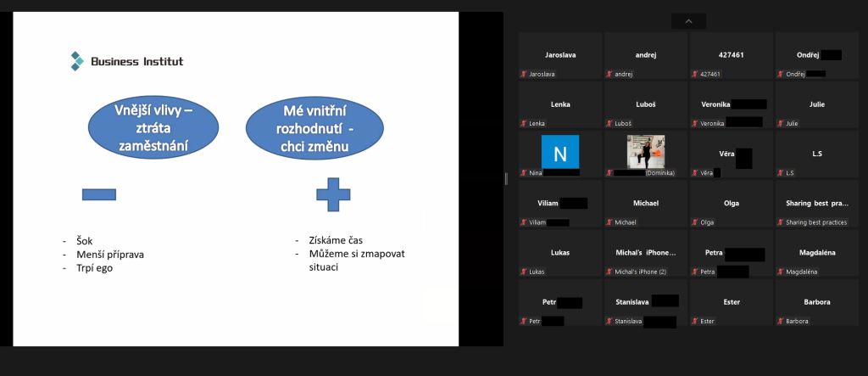Click Michael's muted microphone icon
This screenshot has width=868, height=376.
point(609,222)
